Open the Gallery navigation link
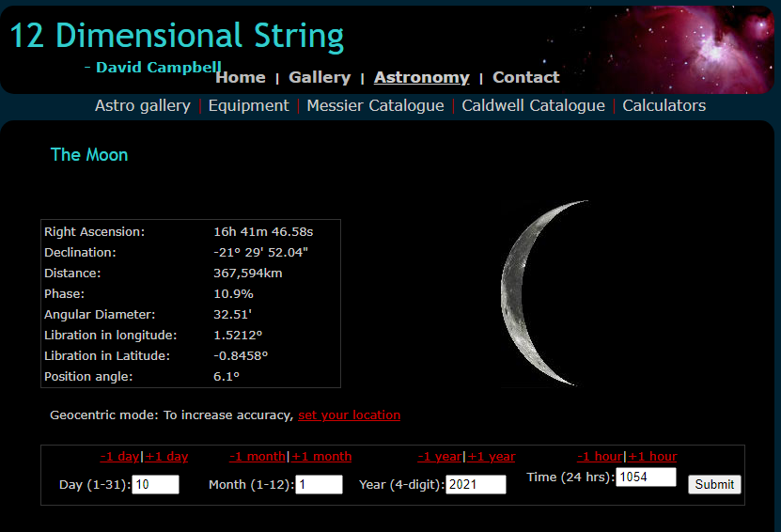 coord(320,77)
